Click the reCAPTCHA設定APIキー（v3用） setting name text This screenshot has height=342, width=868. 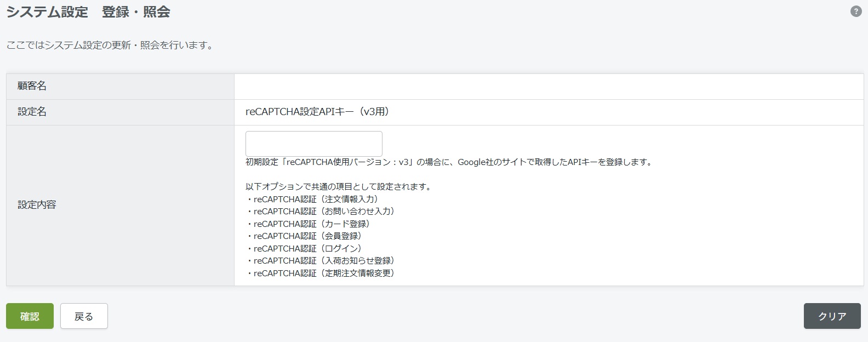(x=317, y=112)
